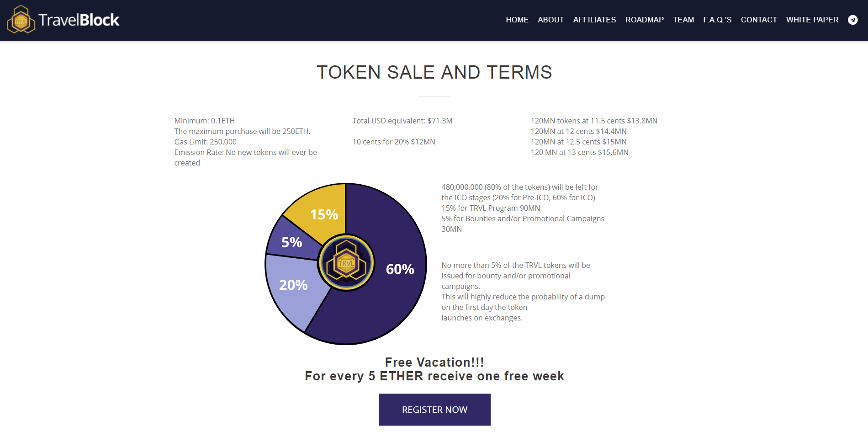Open the ABOUT nav link
Viewport: 868px width, 432px height.
click(x=550, y=20)
